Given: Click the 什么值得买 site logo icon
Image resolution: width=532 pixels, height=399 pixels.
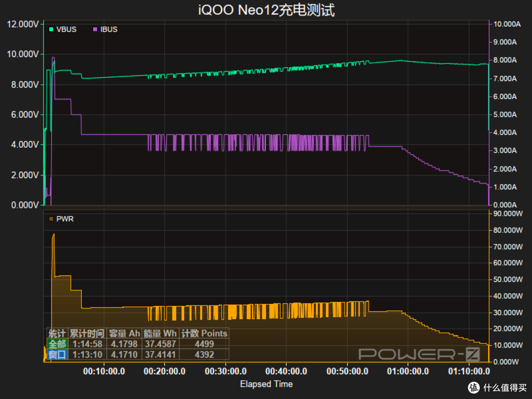Looking at the screenshot, I should click(x=474, y=388).
